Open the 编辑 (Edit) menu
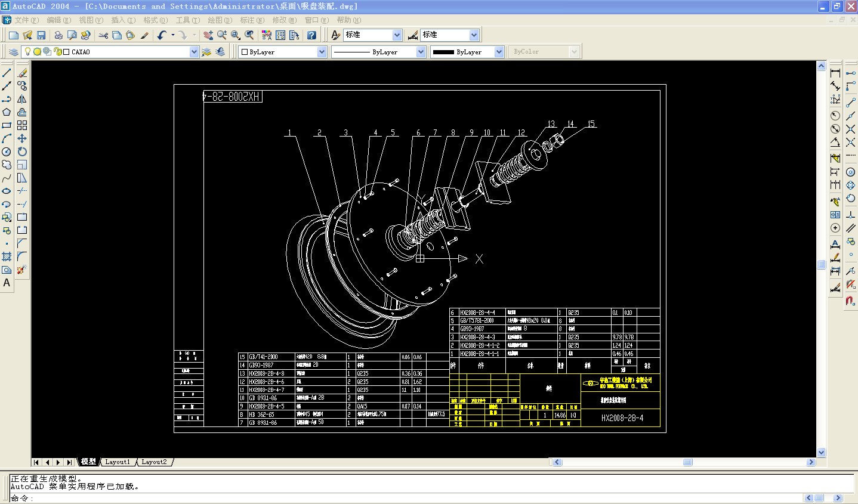The image size is (858, 504). pyautogui.click(x=58, y=20)
